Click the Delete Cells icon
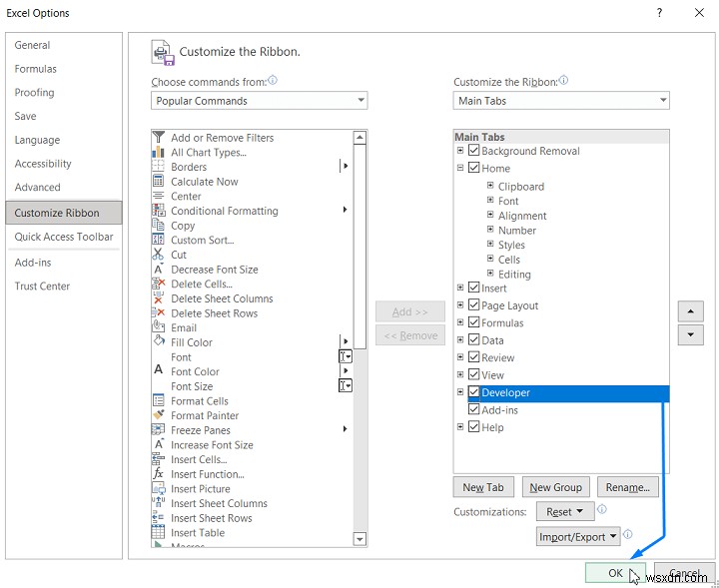This screenshot has height=588, width=719. 158,284
